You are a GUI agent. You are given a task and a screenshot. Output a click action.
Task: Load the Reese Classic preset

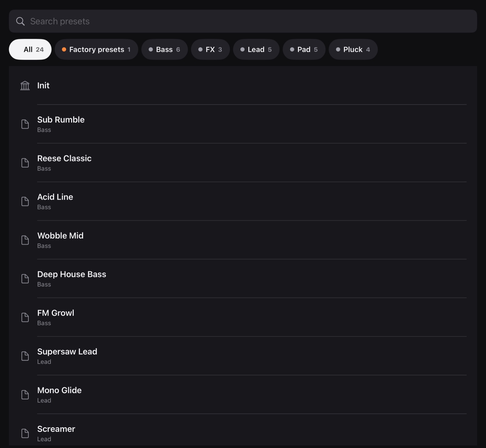tap(243, 163)
